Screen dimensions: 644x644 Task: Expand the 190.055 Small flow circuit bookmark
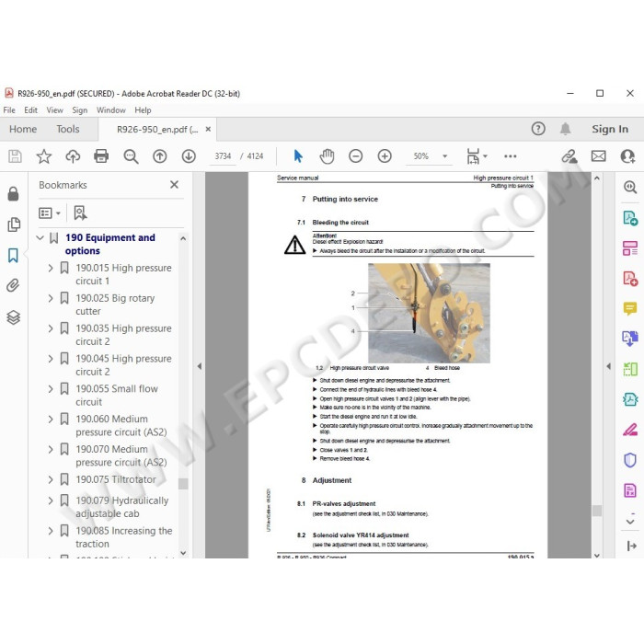click(x=51, y=389)
